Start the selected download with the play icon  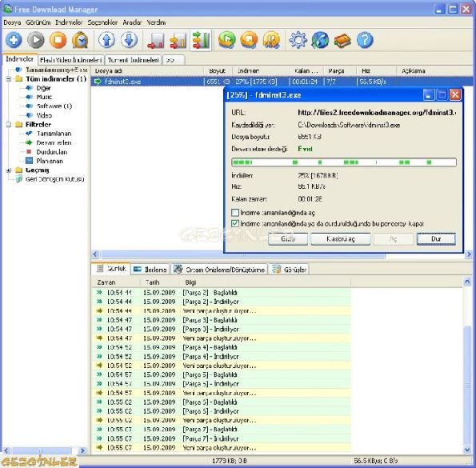point(36,40)
